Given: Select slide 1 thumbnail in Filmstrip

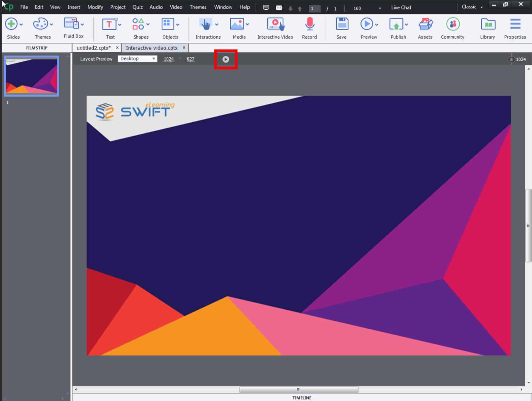Looking at the screenshot, I should (x=31, y=76).
